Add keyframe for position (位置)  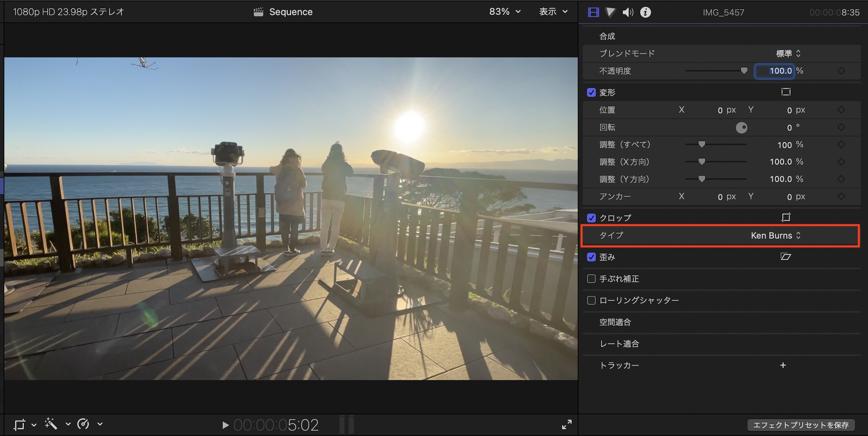point(841,110)
